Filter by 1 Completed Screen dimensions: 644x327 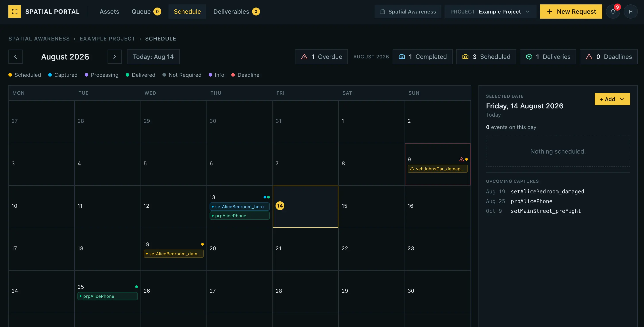point(422,57)
